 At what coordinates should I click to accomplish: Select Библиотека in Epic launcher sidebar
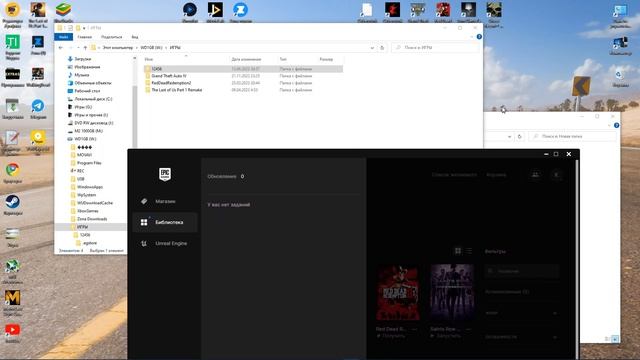click(x=165, y=222)
